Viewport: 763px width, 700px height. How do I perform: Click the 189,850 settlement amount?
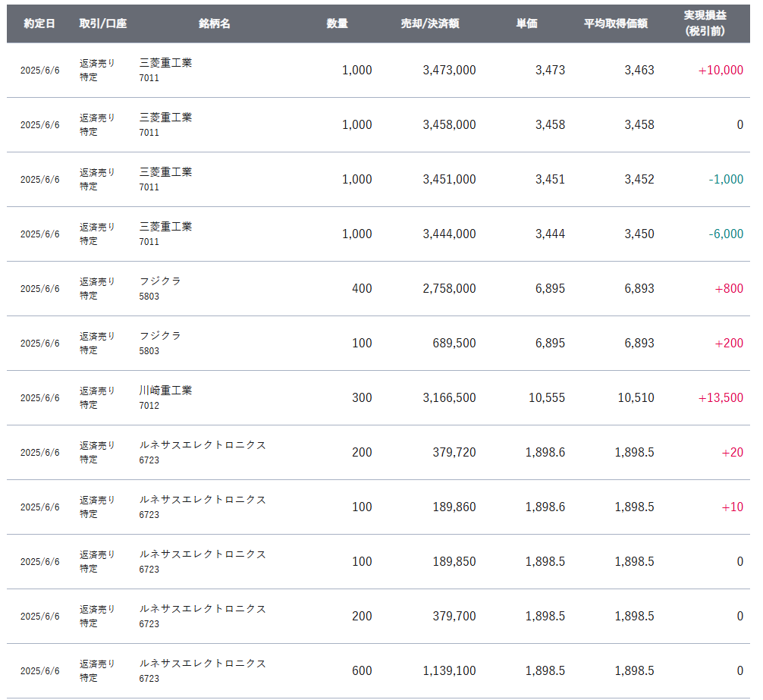click(454, 561)
